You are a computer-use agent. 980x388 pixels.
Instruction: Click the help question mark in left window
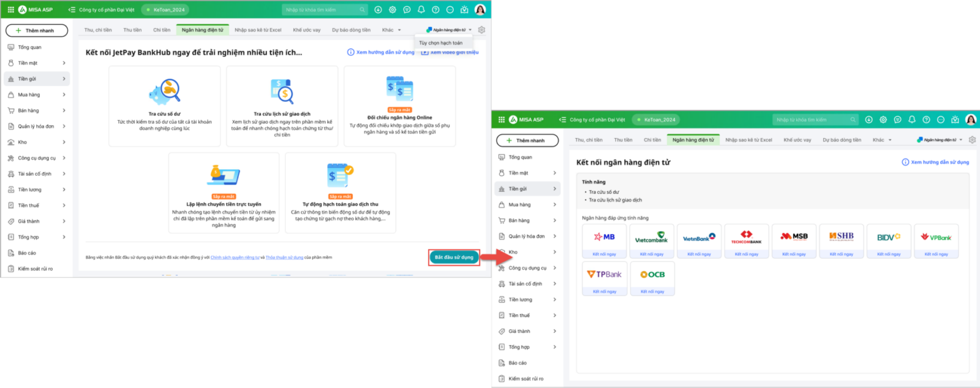435,10
